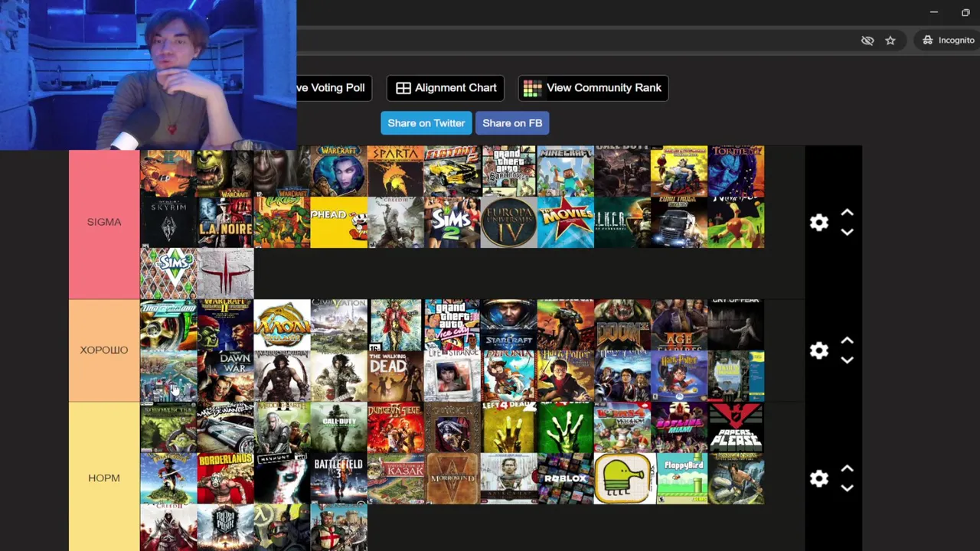This screenshot has height=551, width=980.
Task: Select The Sims 3 game tile
Action: [168, 273]
